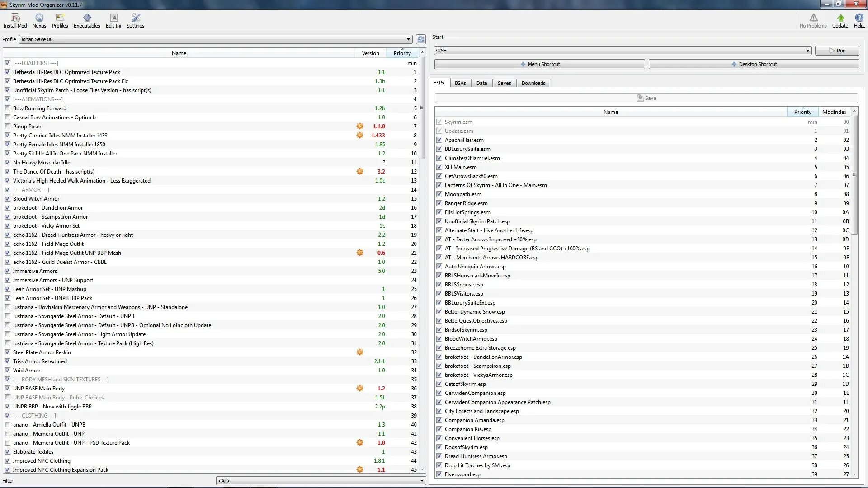This screenshot has height=488, width=868.
Task: Click the flag icon for Steel Plate Armor Reskin
Action: pos(360,352)
